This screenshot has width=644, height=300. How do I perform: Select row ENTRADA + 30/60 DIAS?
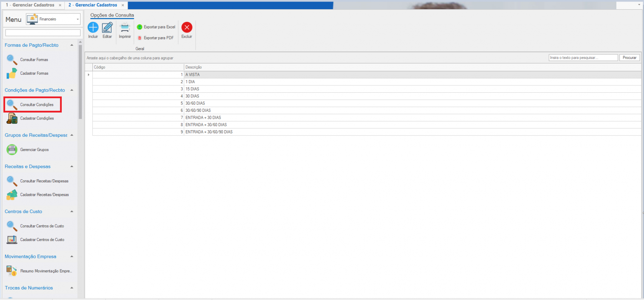(x=366, y=125)
